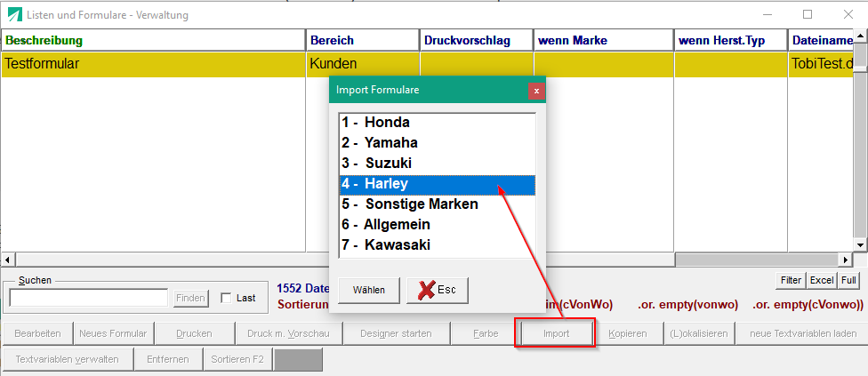The image size is (868, 376).
Task: Open the Filter button
Action: point(791,280)
